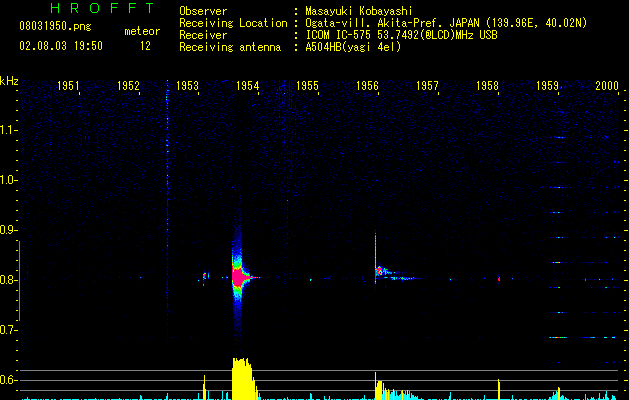The height and width of the screenshot is (400, 629).
Task: Click antenna value A504HB(yagi 4el)
Action: pos(353,47)
